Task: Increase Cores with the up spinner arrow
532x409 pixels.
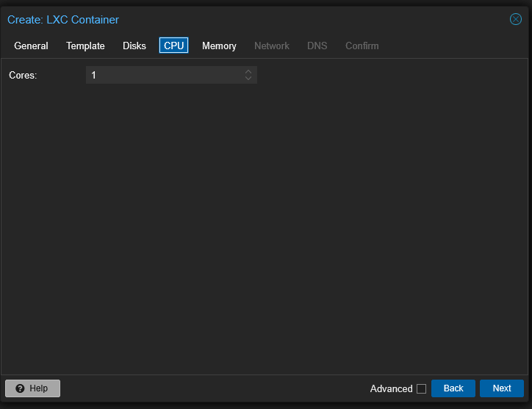Action: (x=248, y=71)
